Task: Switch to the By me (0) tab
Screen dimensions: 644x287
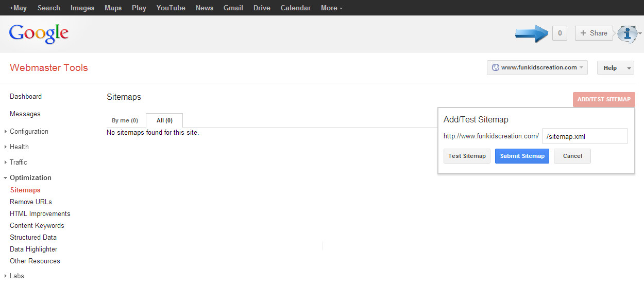Action: (125, 120)
